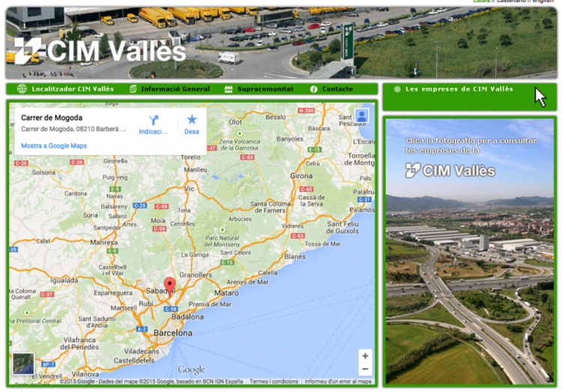
Task: Open Contacte menu item
Action: 337,89
